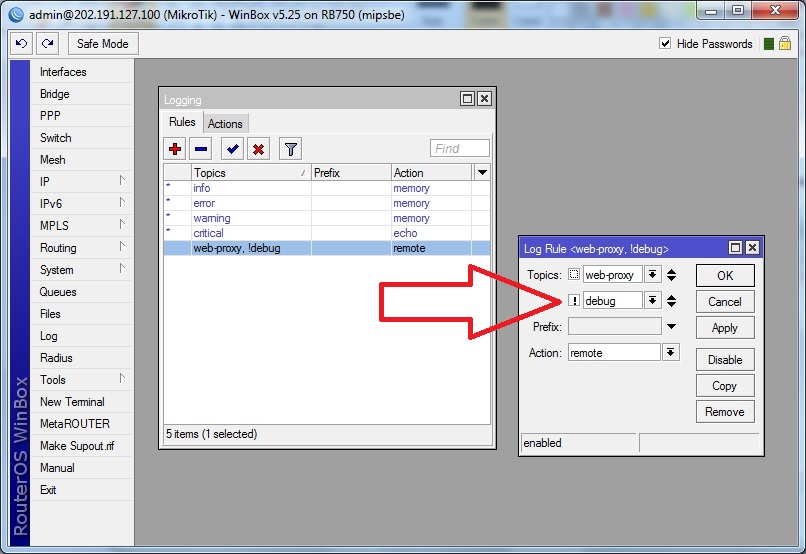The height and width of the screenshot is (554, 806).
Task: Expand the Routing submenu
Action: (122, 247)
